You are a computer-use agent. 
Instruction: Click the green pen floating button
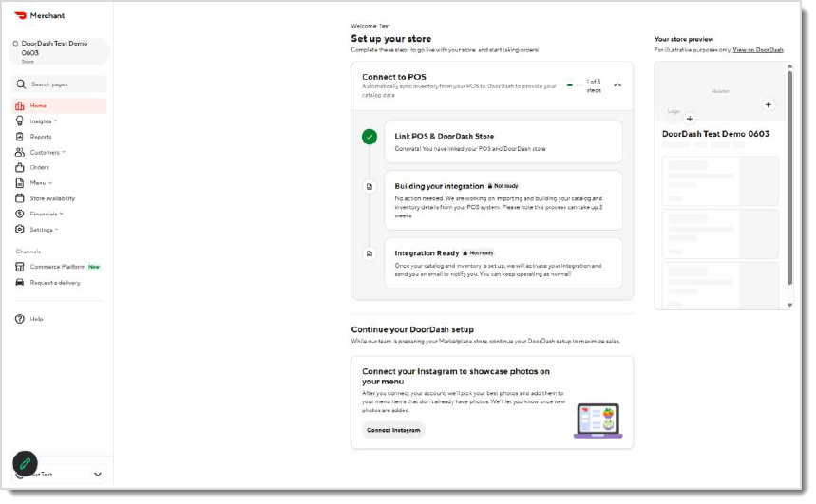pos(25,463)
